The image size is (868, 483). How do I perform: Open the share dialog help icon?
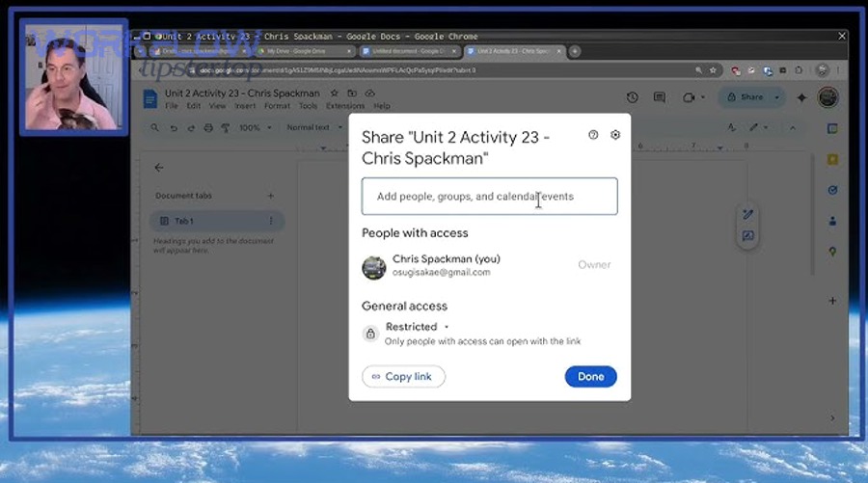(593, 135)
